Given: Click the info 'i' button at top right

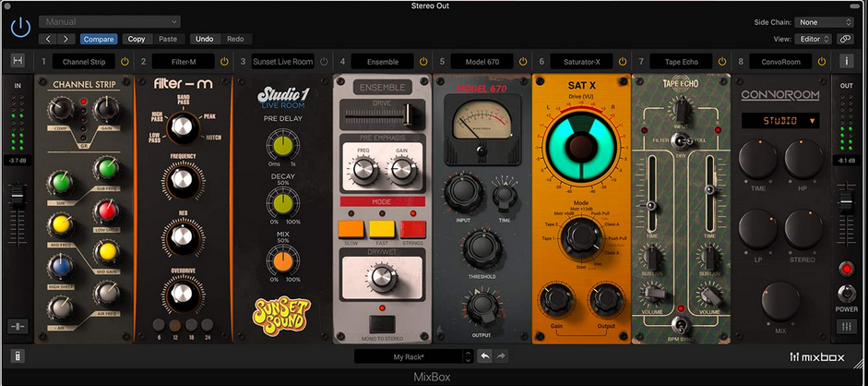Looking at the screenshot, I should tap(847, 61).
